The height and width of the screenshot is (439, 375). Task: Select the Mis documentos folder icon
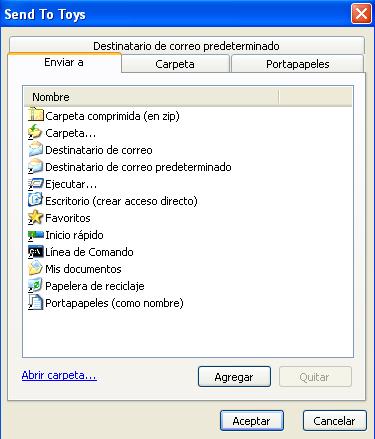[35, 268]
